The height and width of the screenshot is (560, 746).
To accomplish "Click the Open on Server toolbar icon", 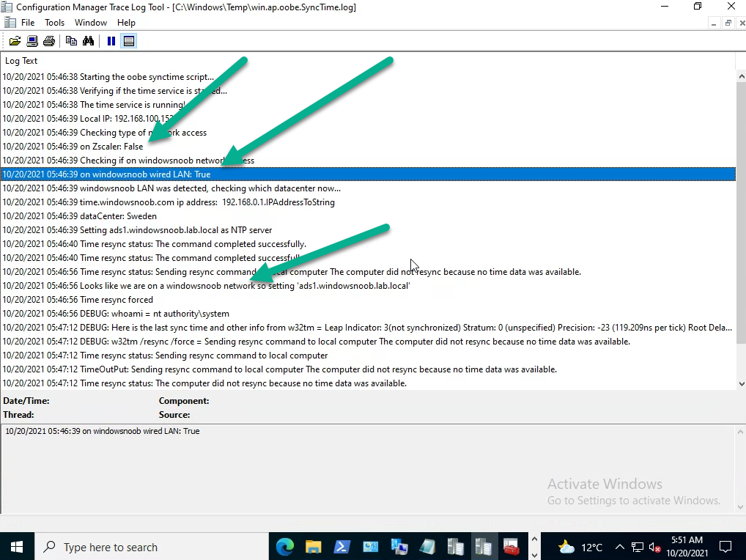I will [x=32, y=41].
